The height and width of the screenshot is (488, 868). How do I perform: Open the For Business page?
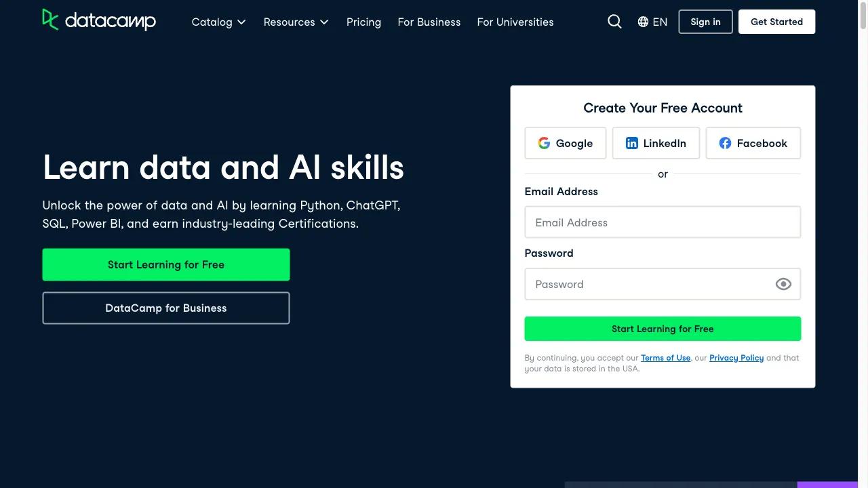[429, 22]
